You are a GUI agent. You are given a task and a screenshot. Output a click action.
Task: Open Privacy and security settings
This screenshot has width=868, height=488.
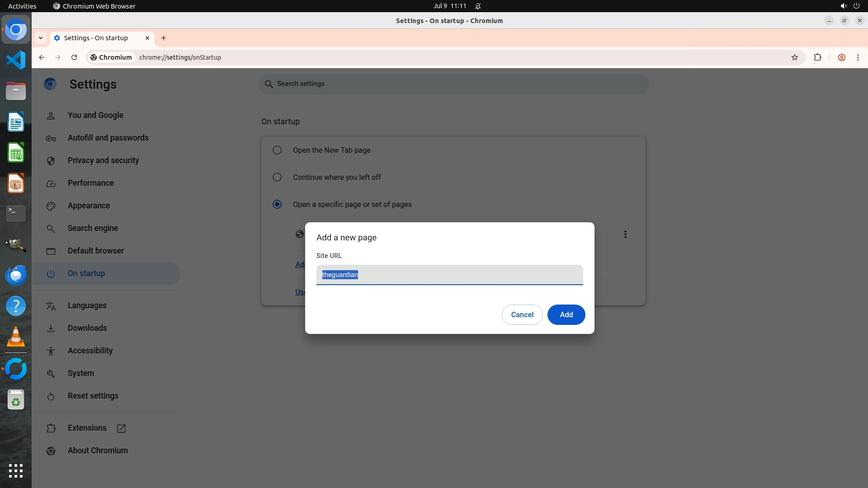[103, 160]
